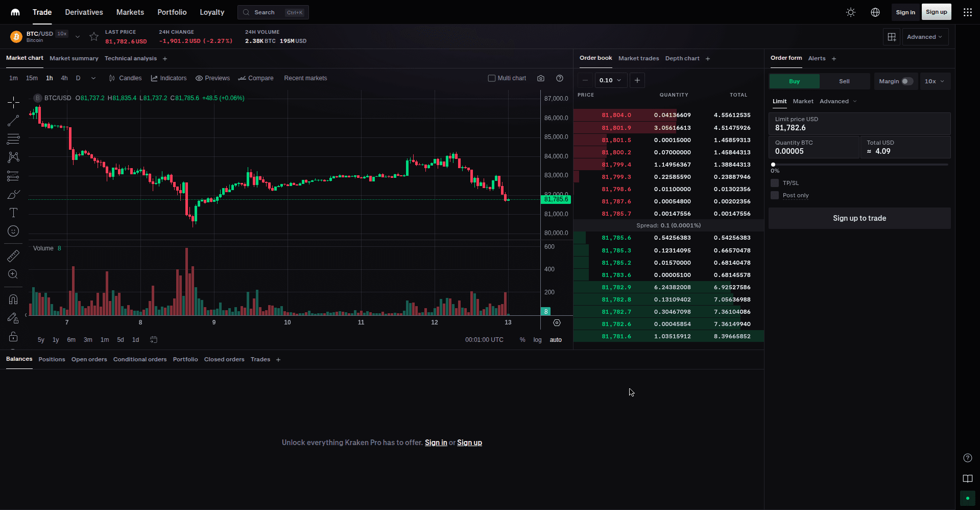The height and width of the screenshot is (510, 980).
Task: Click the Previews button
Action: click(x=212, y=78)
